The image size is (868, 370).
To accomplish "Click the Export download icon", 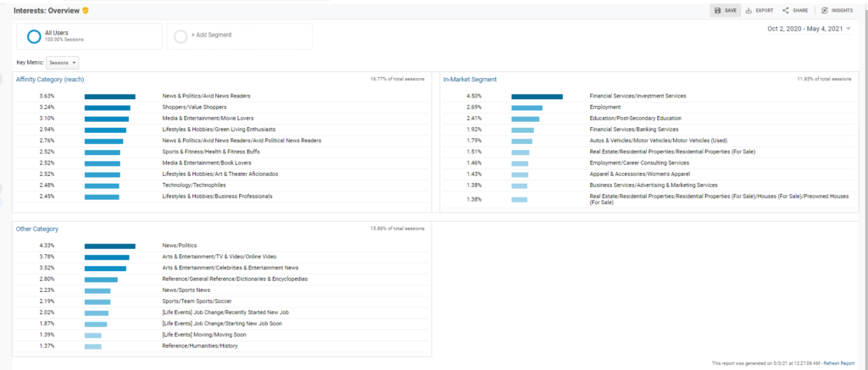I will pyautogui.click(x=748, y=10).
